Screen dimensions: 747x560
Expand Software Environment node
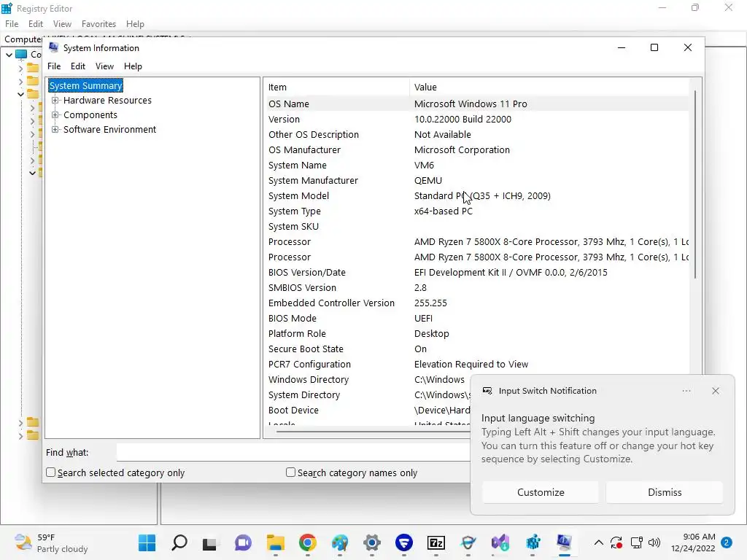(55, 130)
